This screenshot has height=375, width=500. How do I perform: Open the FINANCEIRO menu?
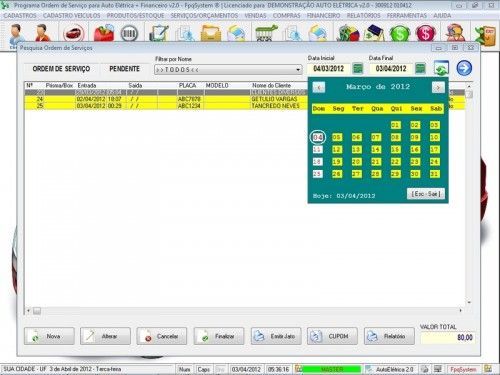coord(323,16)
